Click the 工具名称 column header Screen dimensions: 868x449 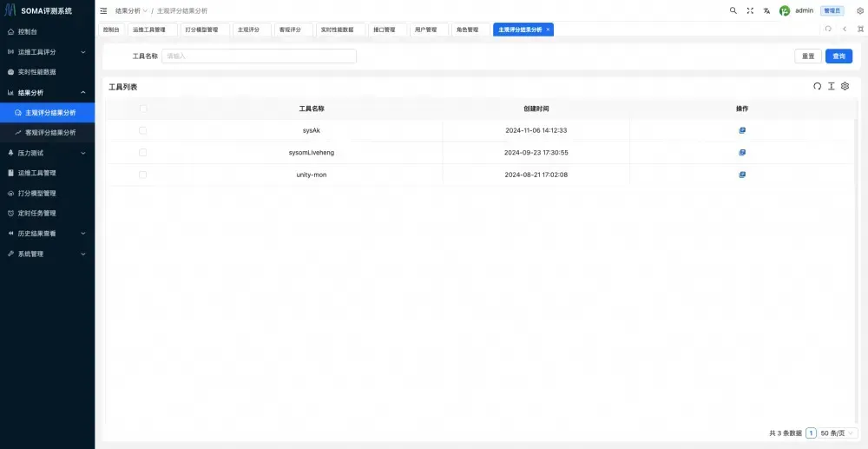pyautogui.click(x=312, y=109)
